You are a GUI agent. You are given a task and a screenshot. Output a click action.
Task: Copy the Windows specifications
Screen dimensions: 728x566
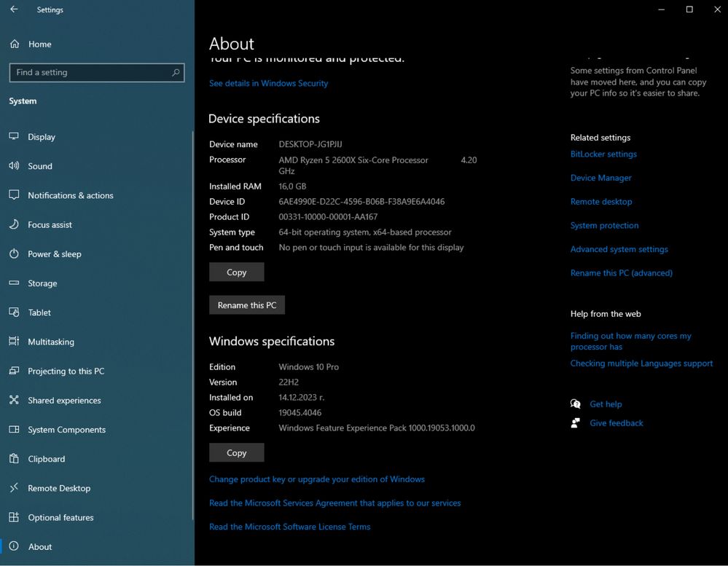click(236, 452)
